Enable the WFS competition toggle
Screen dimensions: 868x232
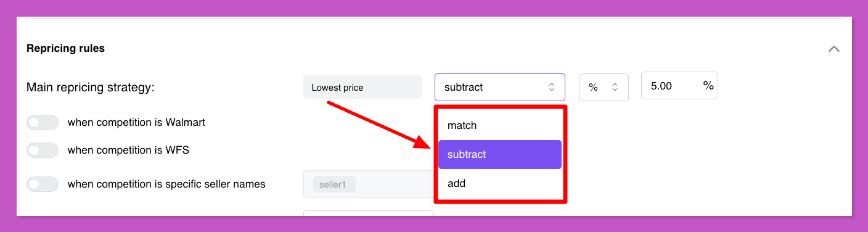click(x=43, y=150)
